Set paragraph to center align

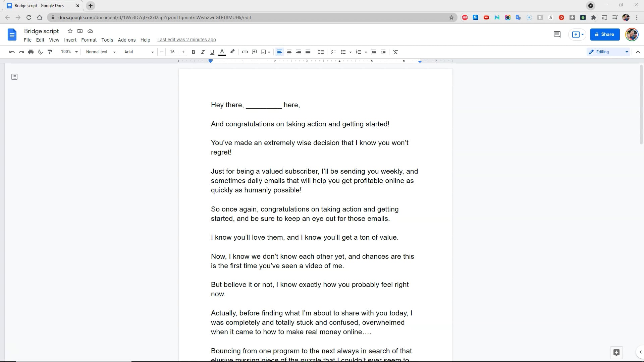tap(289, 52)
